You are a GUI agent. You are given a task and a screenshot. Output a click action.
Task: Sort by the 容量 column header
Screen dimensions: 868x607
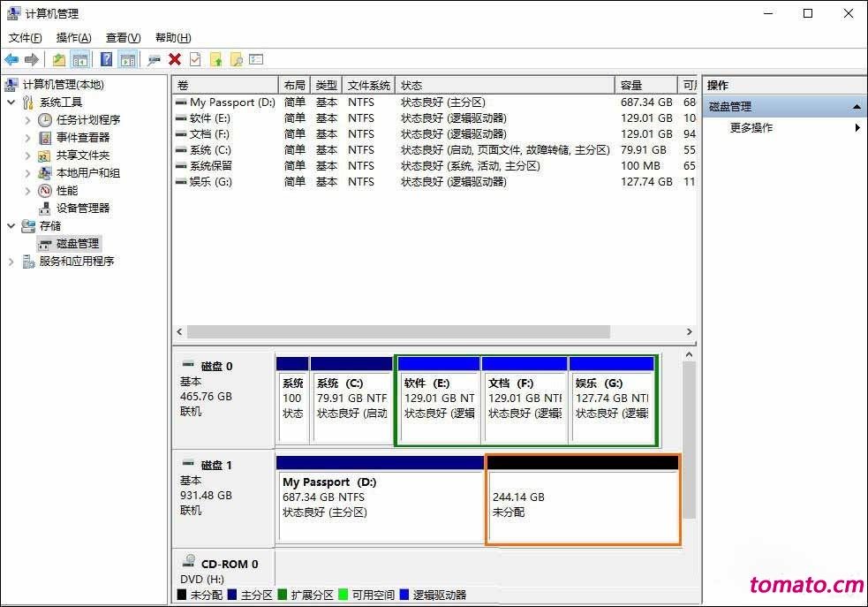point(646,86)
